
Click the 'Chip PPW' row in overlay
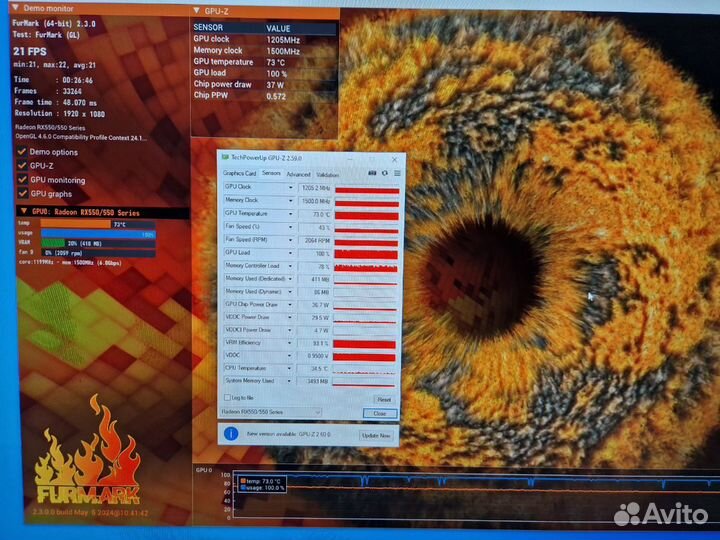click(264, 96)
